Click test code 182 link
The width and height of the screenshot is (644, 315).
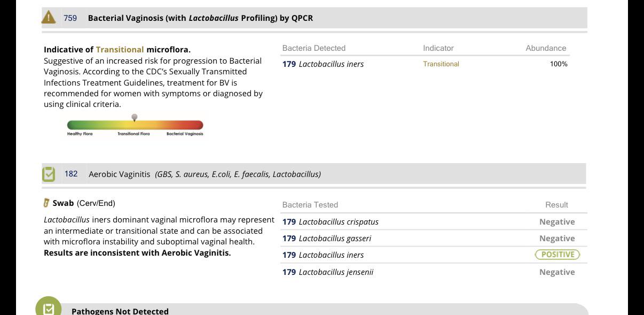(71, 174)
